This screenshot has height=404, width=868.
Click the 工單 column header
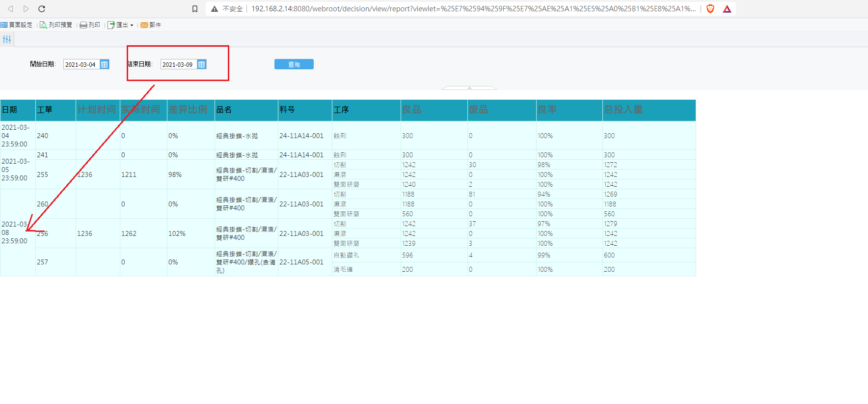coord(55,110)
